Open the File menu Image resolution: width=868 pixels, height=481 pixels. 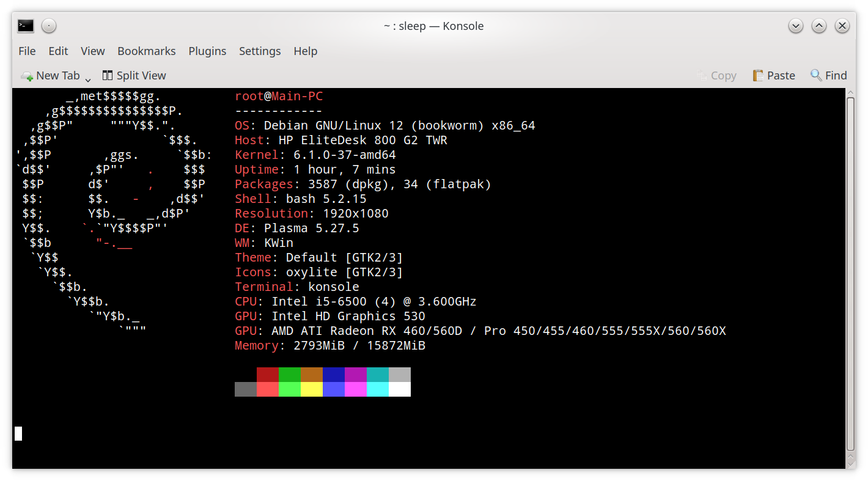[x=27, y=51]
